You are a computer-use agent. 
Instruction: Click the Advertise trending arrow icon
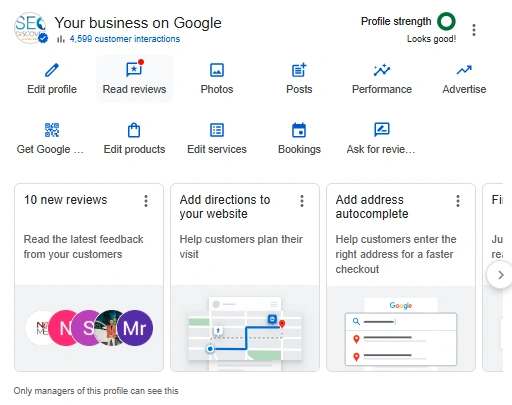click(464, 70)
